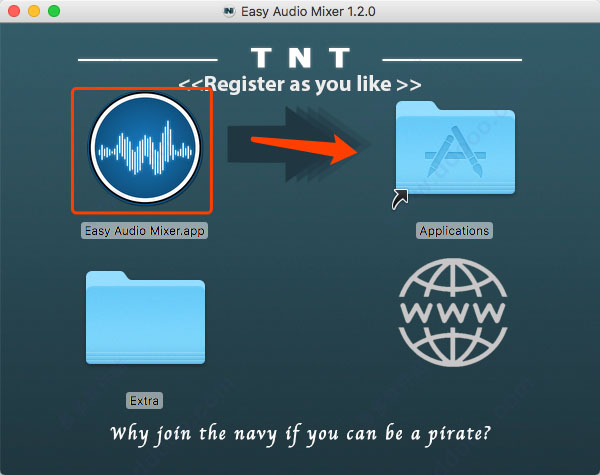
Task: Open the Applications folder shortcut icon
Action: (x=455, y=149)
